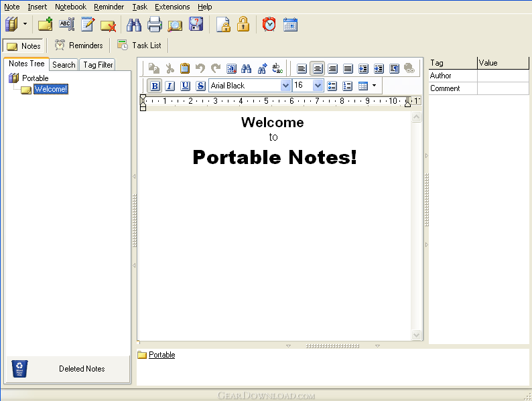Viewport: 532px width, 401px height.
Task: Toggle justified text alignment
Action: pos(348,69)
